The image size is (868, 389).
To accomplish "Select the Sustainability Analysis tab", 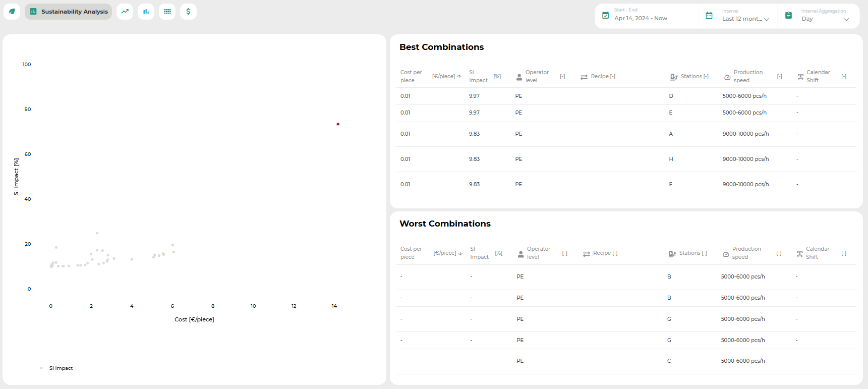I will point(69,12).
